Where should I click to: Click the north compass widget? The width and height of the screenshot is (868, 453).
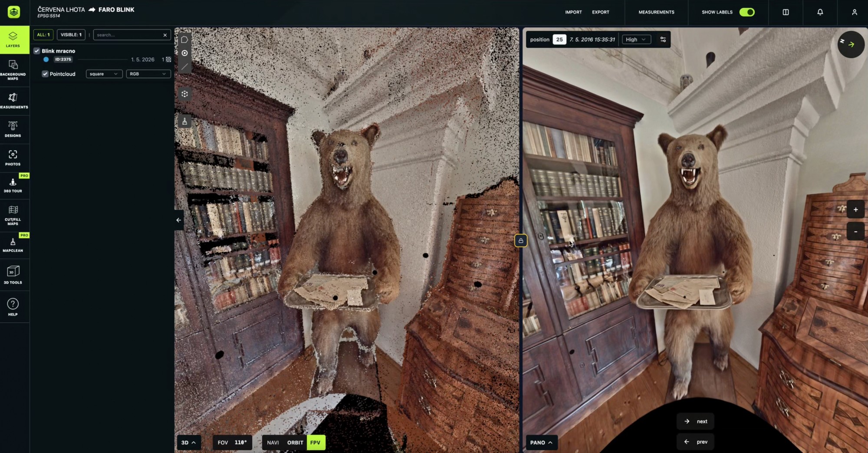point(851,44)
